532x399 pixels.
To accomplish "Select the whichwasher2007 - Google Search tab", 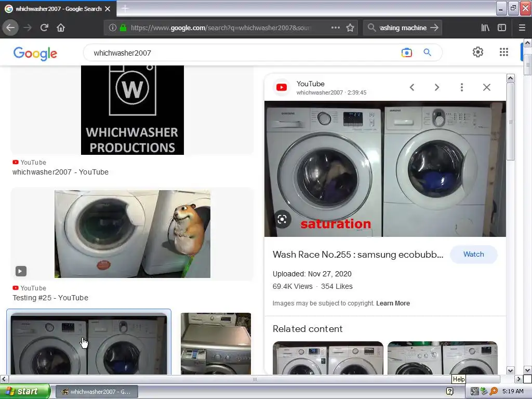I will (x=58, y=9).
